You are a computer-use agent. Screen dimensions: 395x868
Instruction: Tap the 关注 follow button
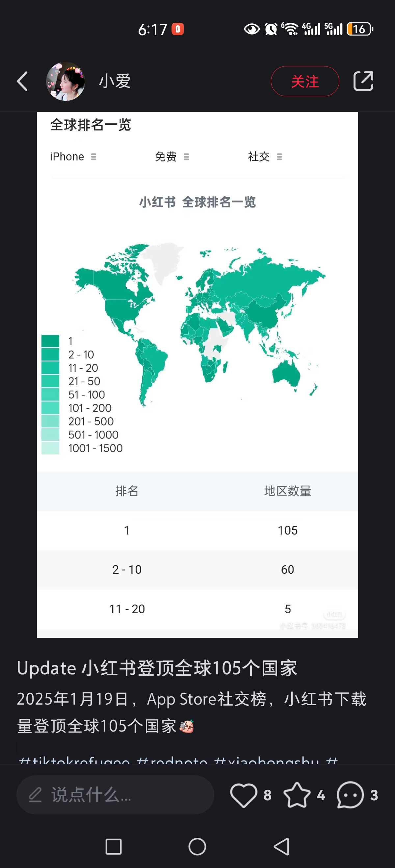304,81
